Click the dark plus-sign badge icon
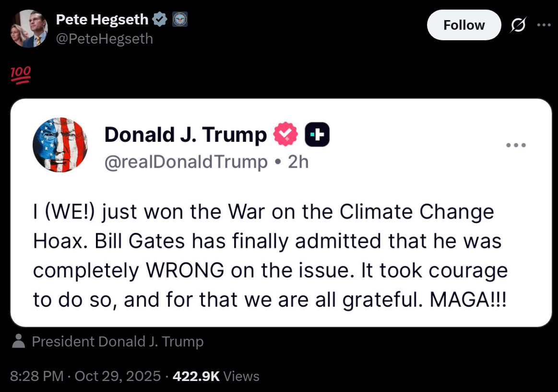Viewport: 558px width, 392px height. click(x=317, y=135)
